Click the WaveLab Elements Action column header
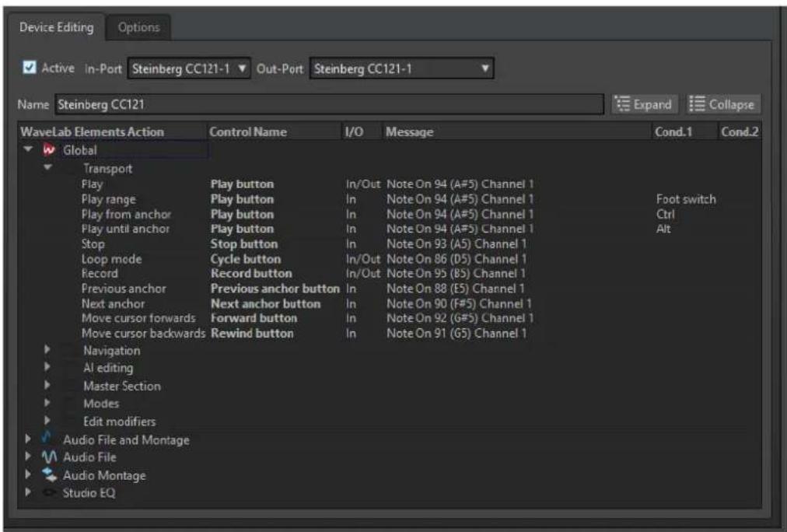787x532 pixels. pos(93,132)
